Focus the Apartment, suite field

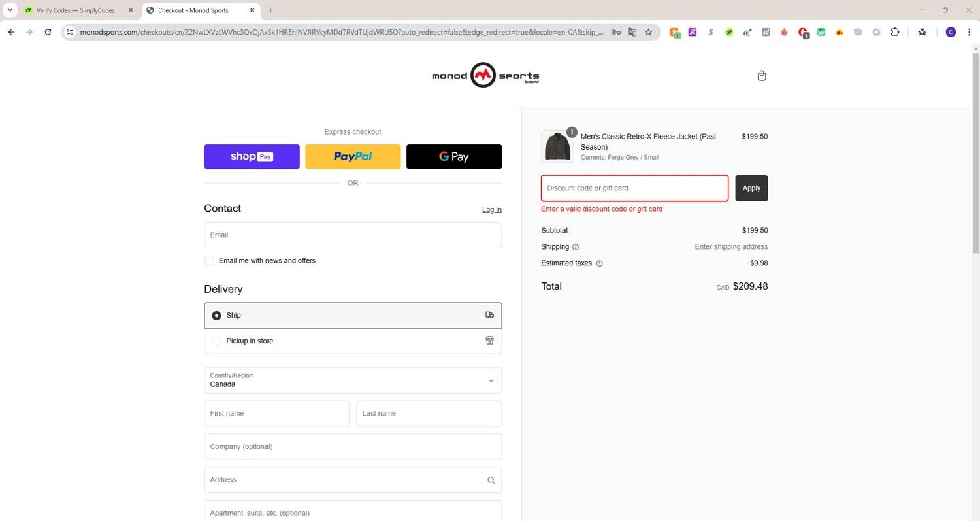coord(353,511)
